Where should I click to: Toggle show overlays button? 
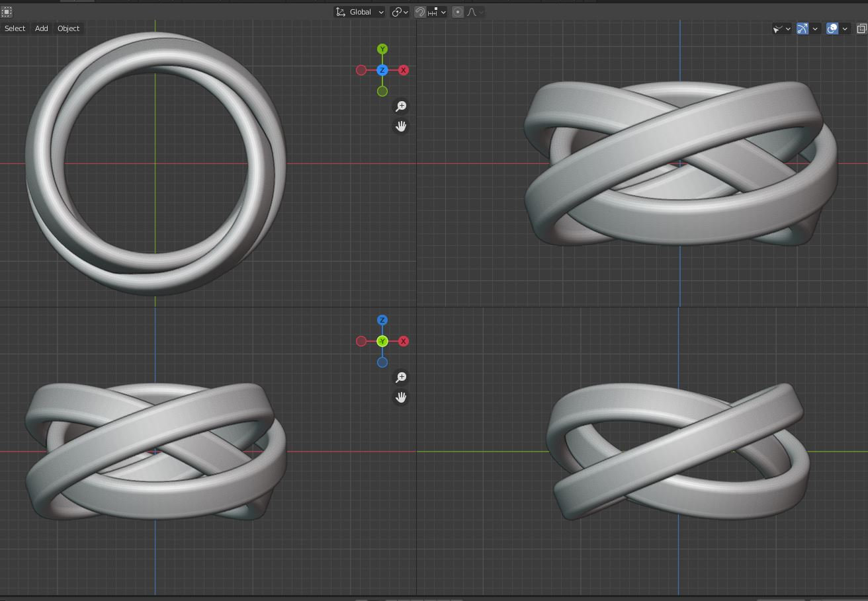click(x=832, y=28)
